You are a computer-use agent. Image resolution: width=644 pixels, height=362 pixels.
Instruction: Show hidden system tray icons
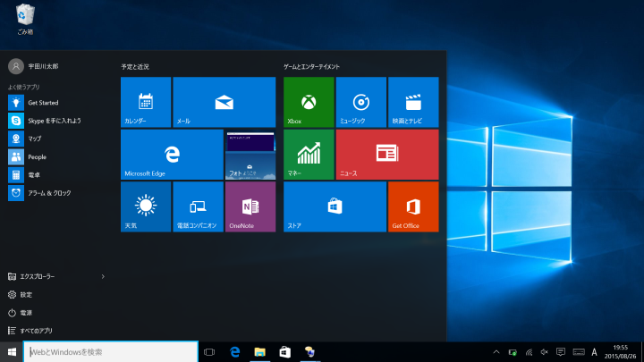click(496, 352)
